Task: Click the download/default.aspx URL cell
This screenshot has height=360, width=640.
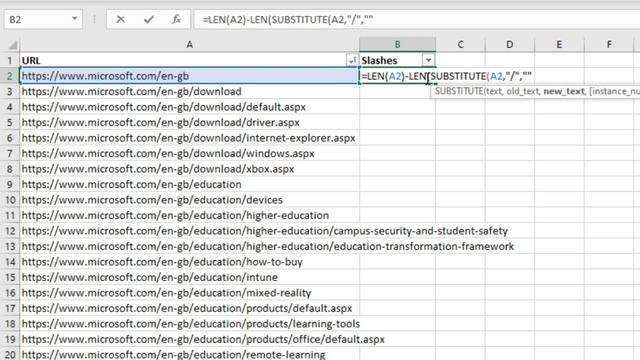Action: [189, 107]
